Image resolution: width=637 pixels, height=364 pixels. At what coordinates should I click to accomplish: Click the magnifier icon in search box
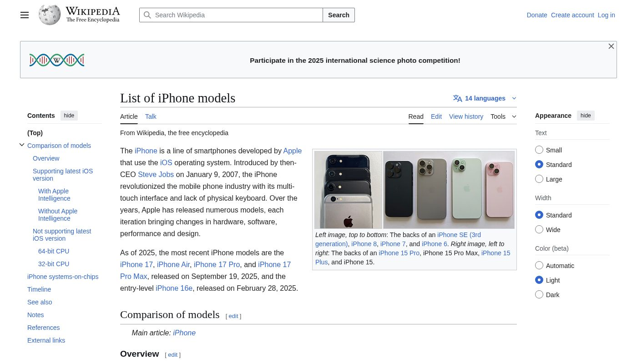tap(147, 15)
